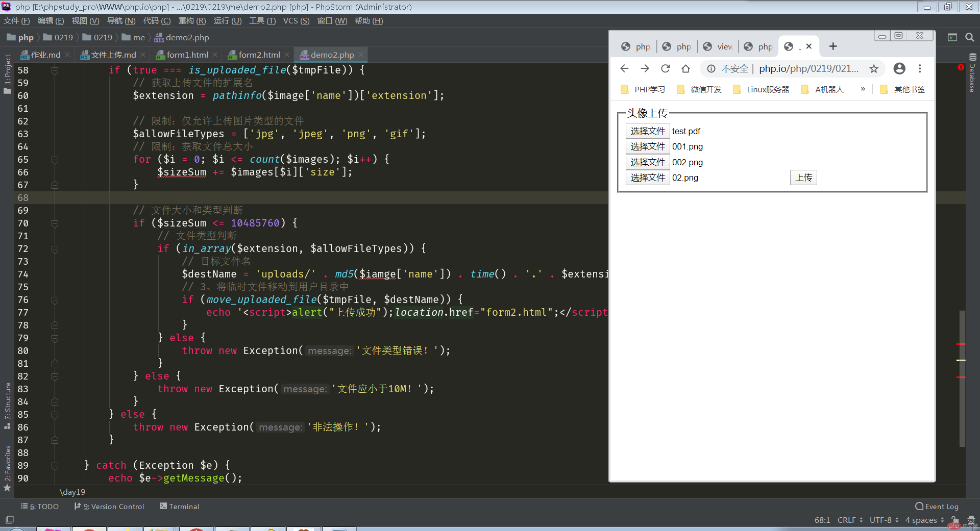Open the 微信开发 bookmark folder
Viewport: 980px width, 531px height.
(x=699, y=89)
